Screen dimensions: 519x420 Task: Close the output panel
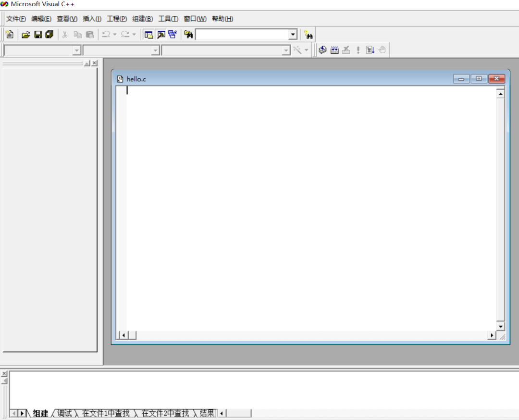(4, 374)
